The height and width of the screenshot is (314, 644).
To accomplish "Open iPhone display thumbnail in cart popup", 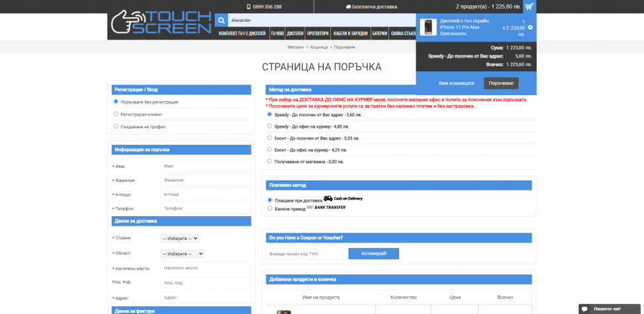I will (429, 27).
